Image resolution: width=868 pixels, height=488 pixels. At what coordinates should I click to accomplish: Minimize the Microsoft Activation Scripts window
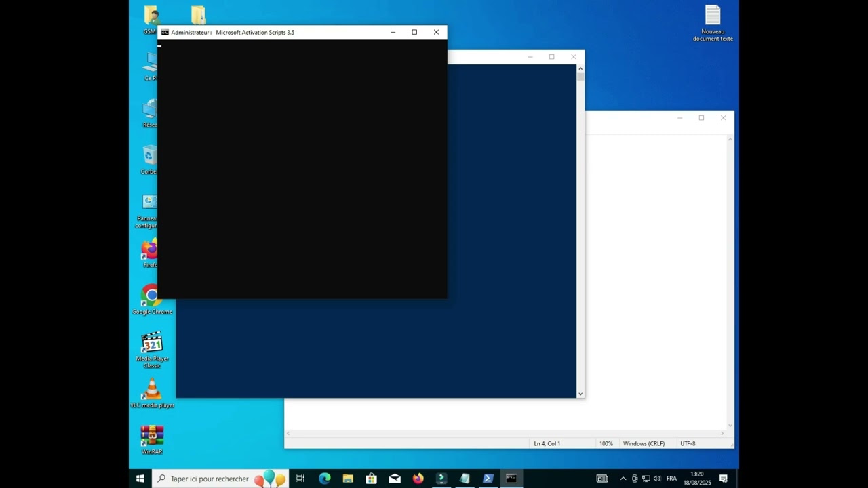[x=393, y=32]
